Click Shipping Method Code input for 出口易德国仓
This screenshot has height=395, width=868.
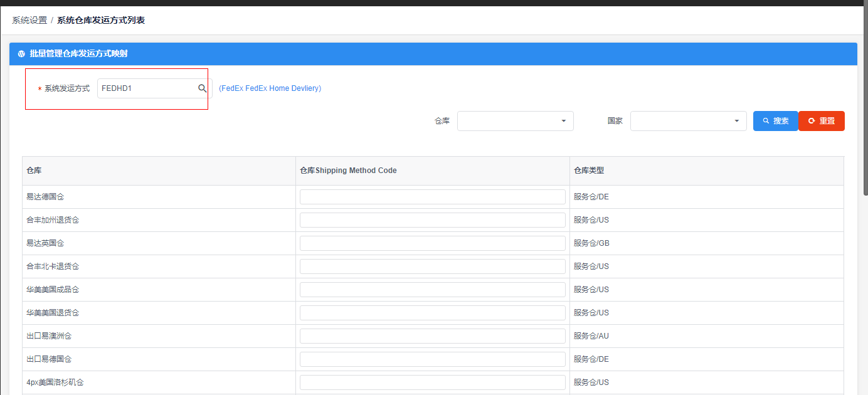tap(433, 359)
